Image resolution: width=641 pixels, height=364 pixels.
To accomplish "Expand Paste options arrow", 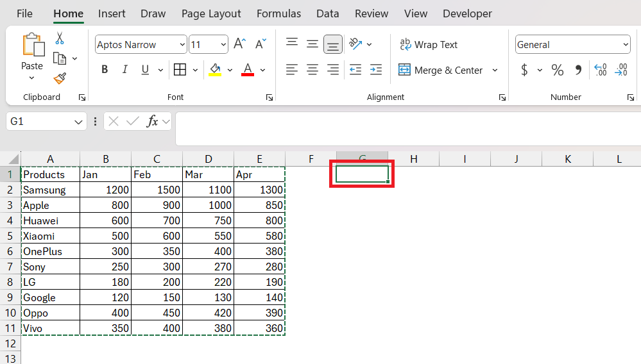I will [x=32, y=78].
